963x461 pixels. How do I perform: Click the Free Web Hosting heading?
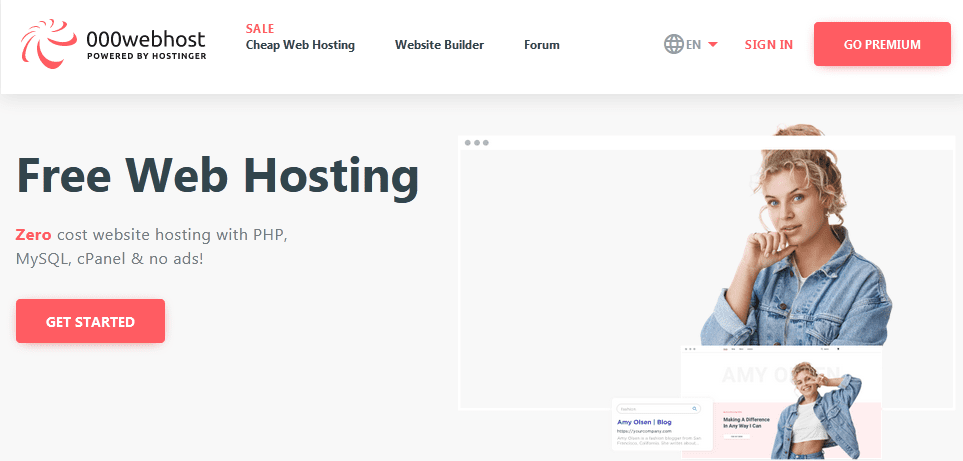(x=217, y=177)
